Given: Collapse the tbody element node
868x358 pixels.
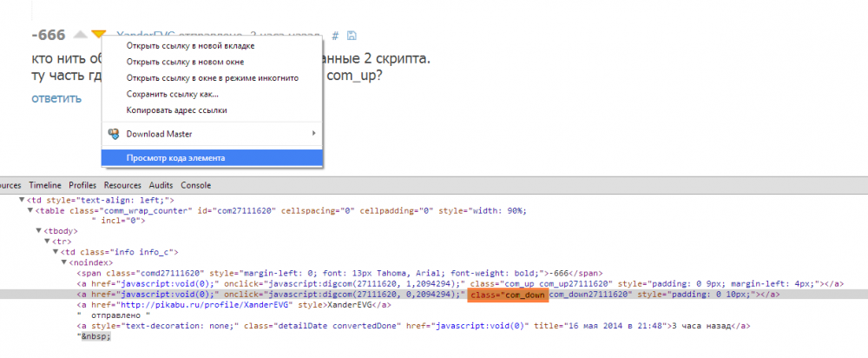Looking at the screenshot, I should tap(38, 231).
